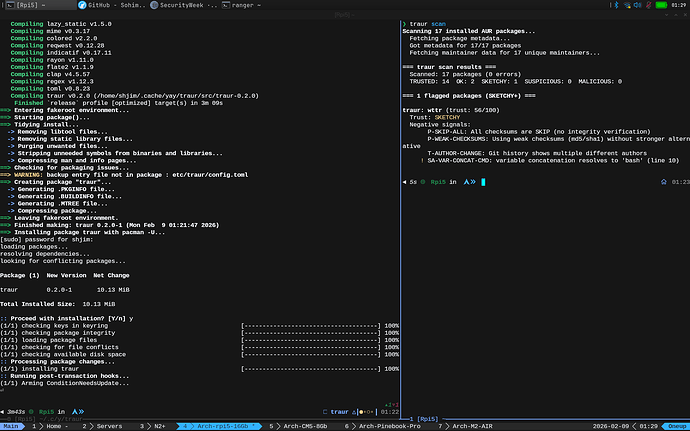The width and height of the screenshot is (690, 431).
Task: Focus the right pane prompt cursor
Action: (483, 182)
